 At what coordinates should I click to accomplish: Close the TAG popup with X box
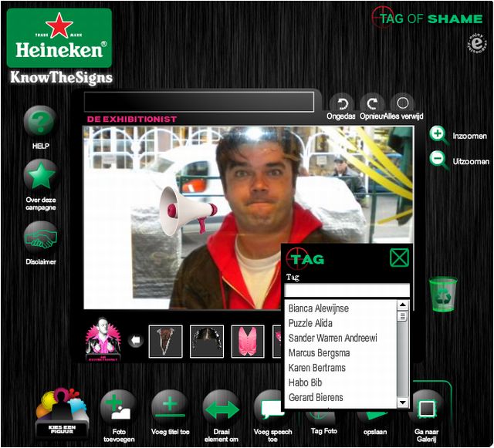(399, 258)
